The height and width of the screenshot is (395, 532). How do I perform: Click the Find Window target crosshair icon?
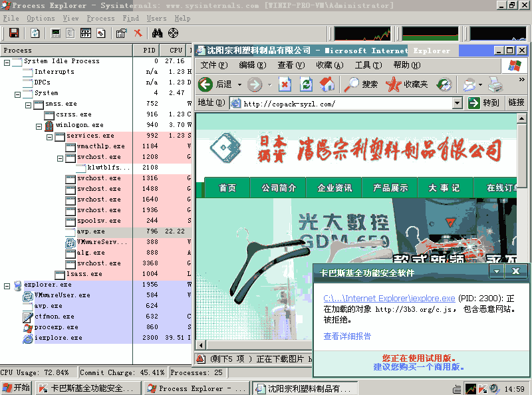click(x=173, y=33)
